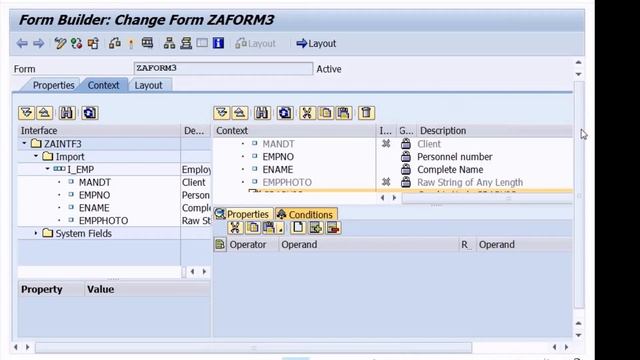Select the Conditions tab
This screenshot has height=360, width=640.
click(306, 214)
